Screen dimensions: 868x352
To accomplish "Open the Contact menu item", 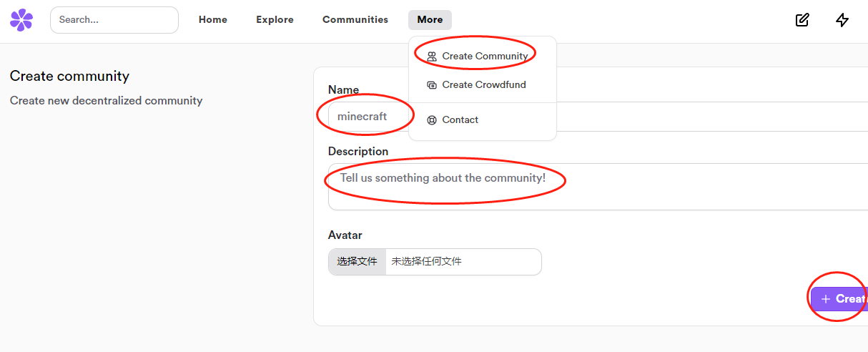I will [x=460, y=120].
